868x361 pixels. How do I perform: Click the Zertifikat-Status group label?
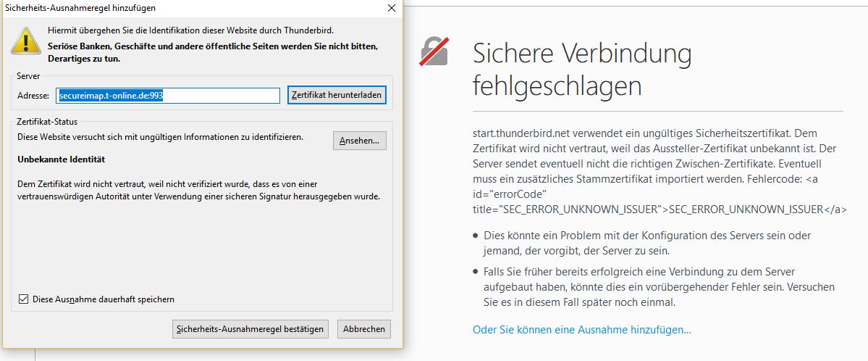tap(47, 121)
